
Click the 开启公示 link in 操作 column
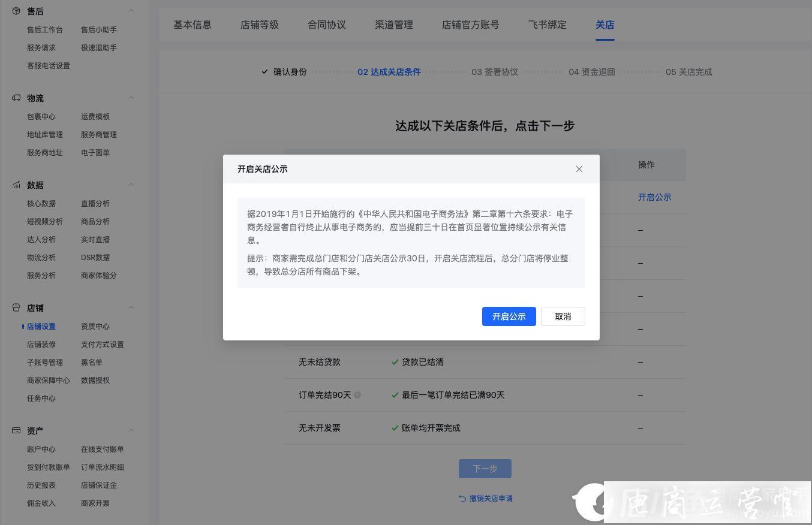[655, 197]
